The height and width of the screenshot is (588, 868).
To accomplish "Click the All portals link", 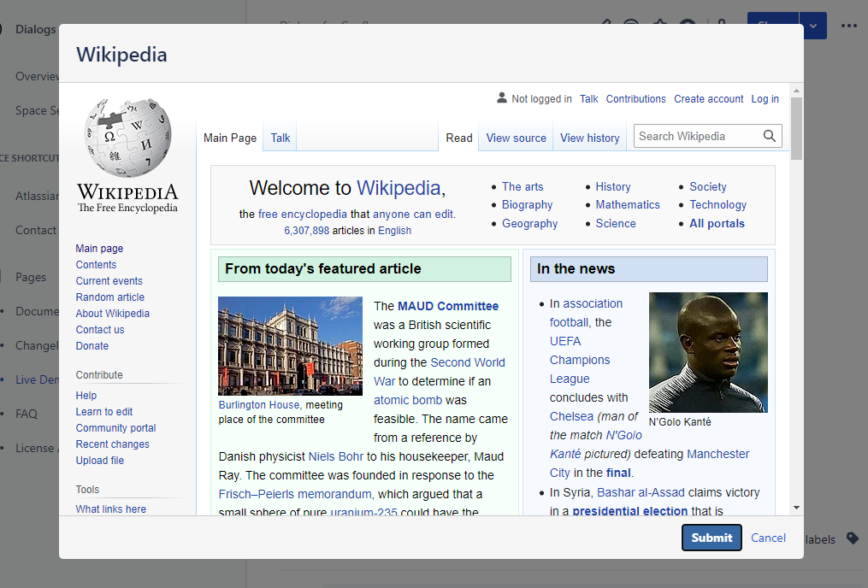I will [x=717, y=223].
